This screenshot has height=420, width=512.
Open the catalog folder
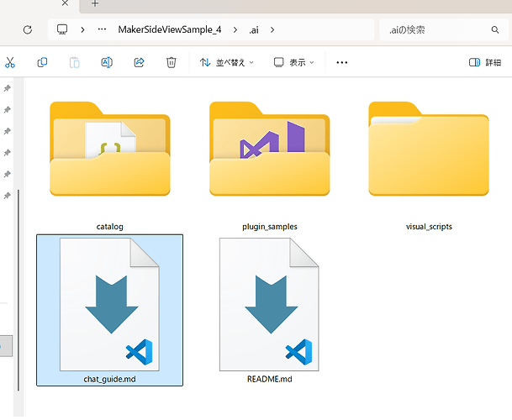109,149
